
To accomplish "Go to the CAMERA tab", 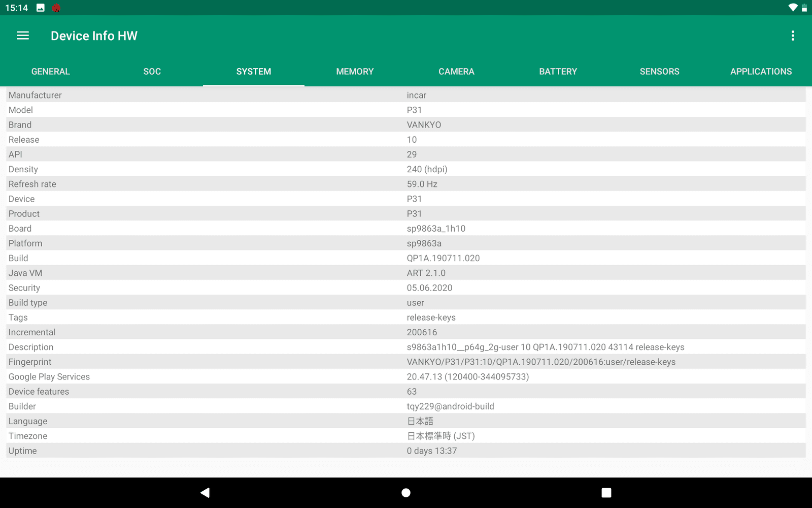I will point(456,72).
